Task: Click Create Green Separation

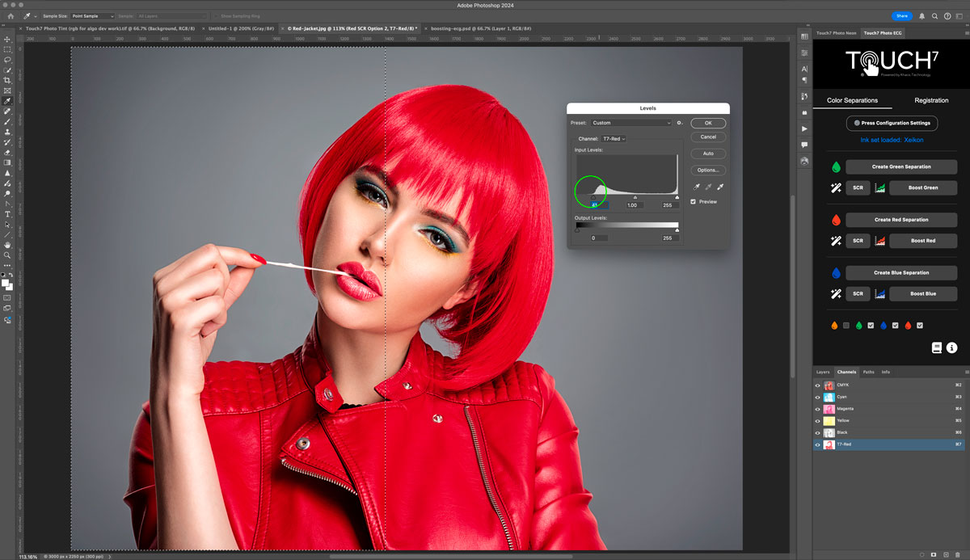Action: click(901, 166)
